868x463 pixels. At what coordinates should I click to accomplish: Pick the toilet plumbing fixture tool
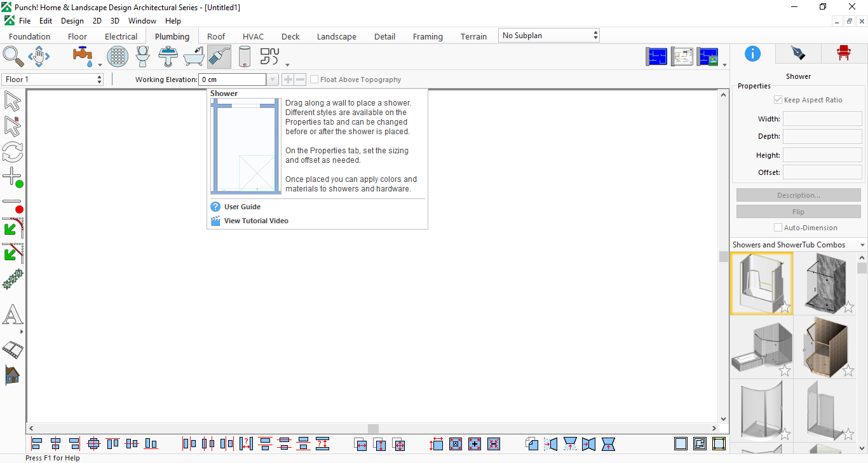[x=143, y=57]
